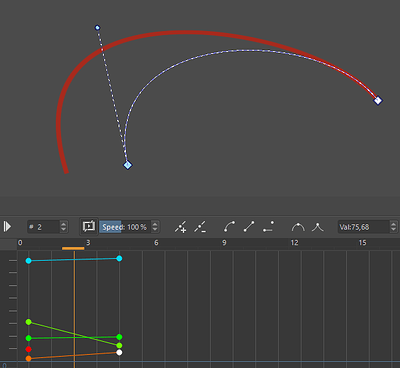The height and width of the screenshot is (368, 400).
Task: Click frame 9 on the timeline ruler
Action: [224, 243]
